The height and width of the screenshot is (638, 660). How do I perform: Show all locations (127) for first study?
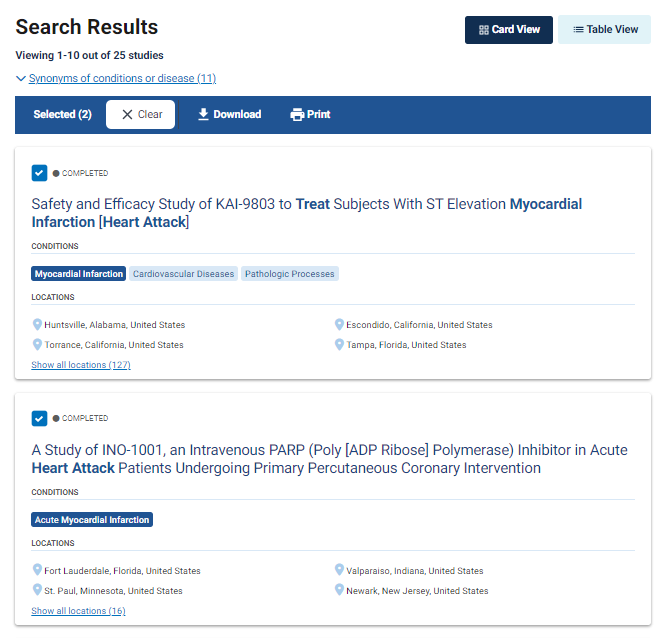tap(81, 365)
